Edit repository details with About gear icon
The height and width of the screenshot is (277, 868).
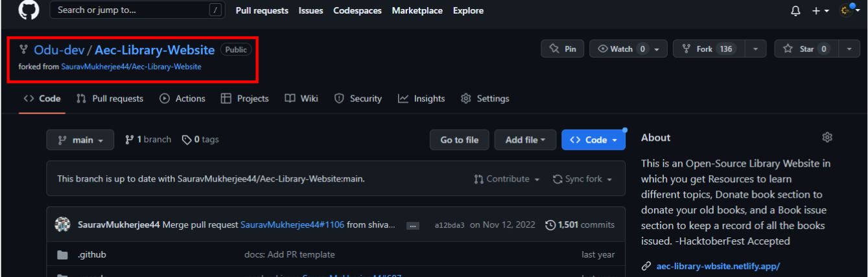click(x=827, y=138)
